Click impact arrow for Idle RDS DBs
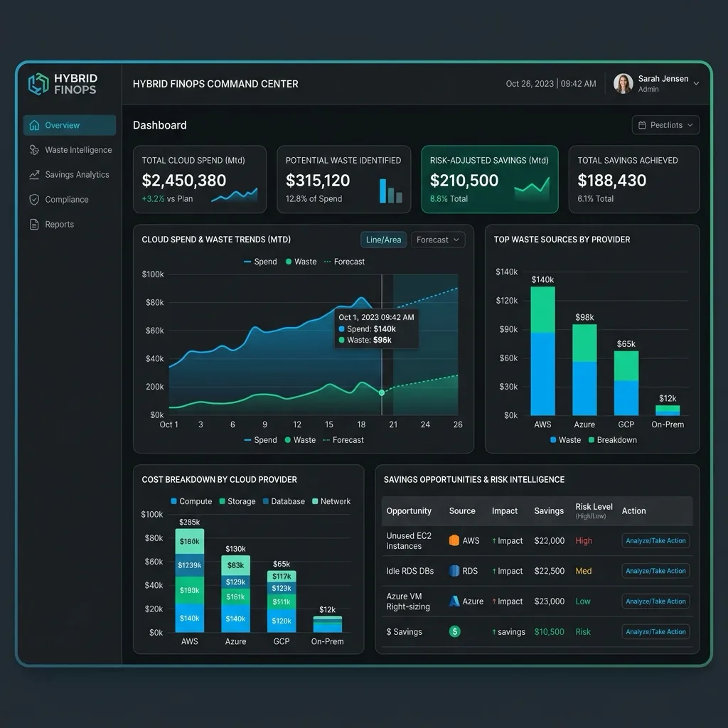This screenshot has width=728, height=728. 494,571
